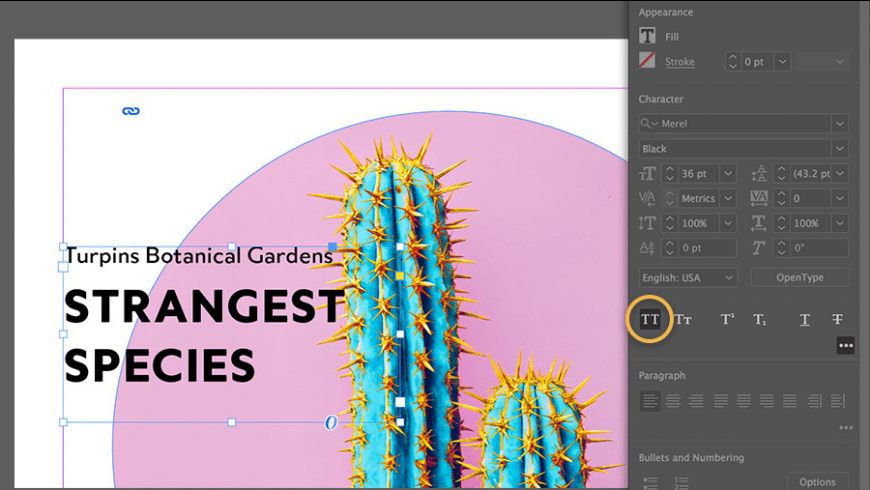Viewport: 870px width, 490px height.
Task: Align paragraph text left
Action: click(650, 401)
